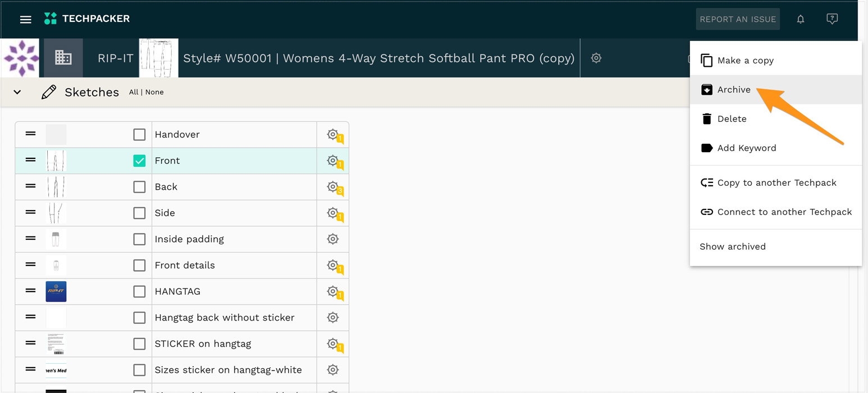Viewport: 868px width, 393px height.
Task: Open settings gear next to the style title
Action: 596,58
